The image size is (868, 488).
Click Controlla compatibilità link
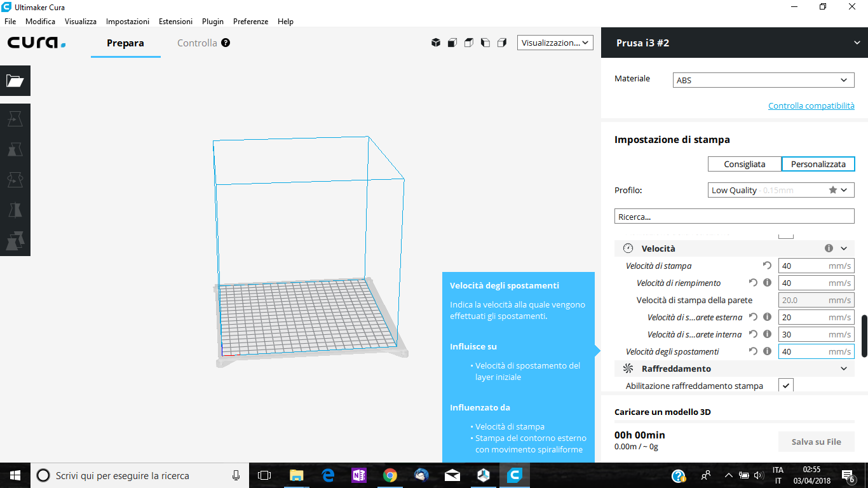pos(811,105)
